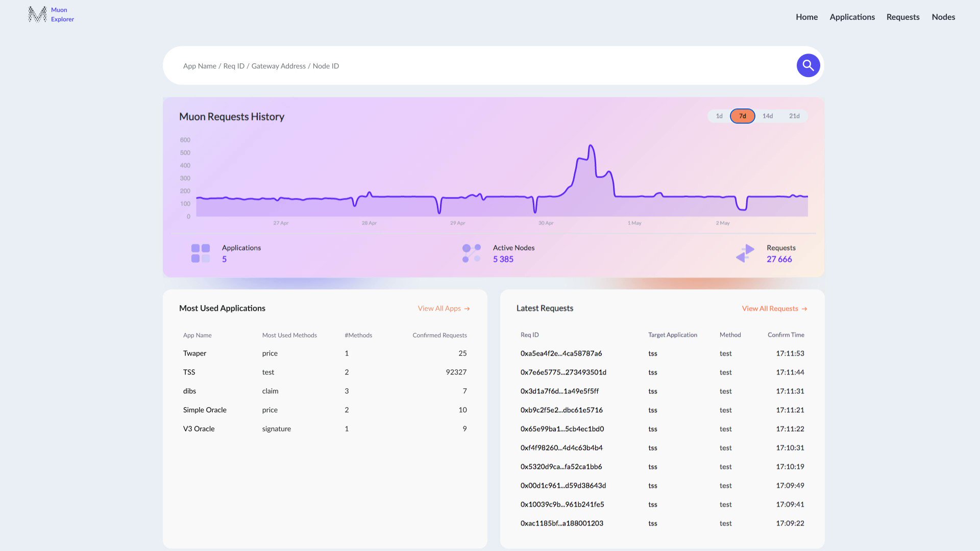Screen dimensions: 980x551
Task: Open View All Apps
Action: (x=439, y=308)
